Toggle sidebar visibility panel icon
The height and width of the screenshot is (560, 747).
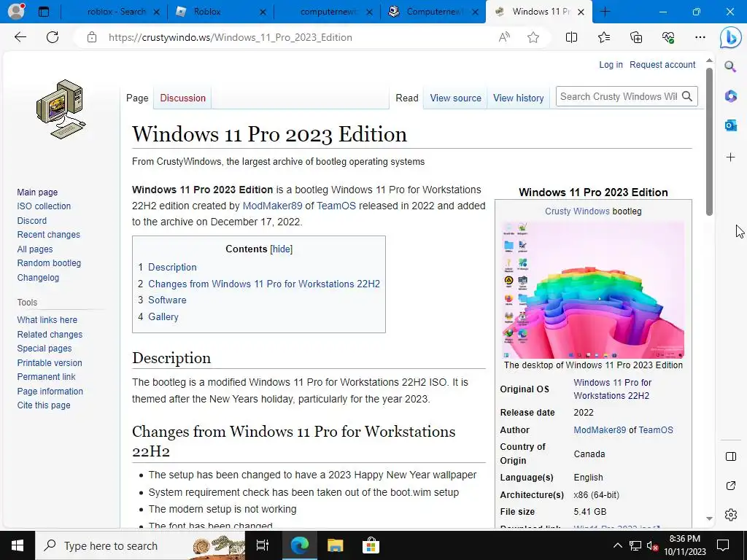[x=731, y=456]
